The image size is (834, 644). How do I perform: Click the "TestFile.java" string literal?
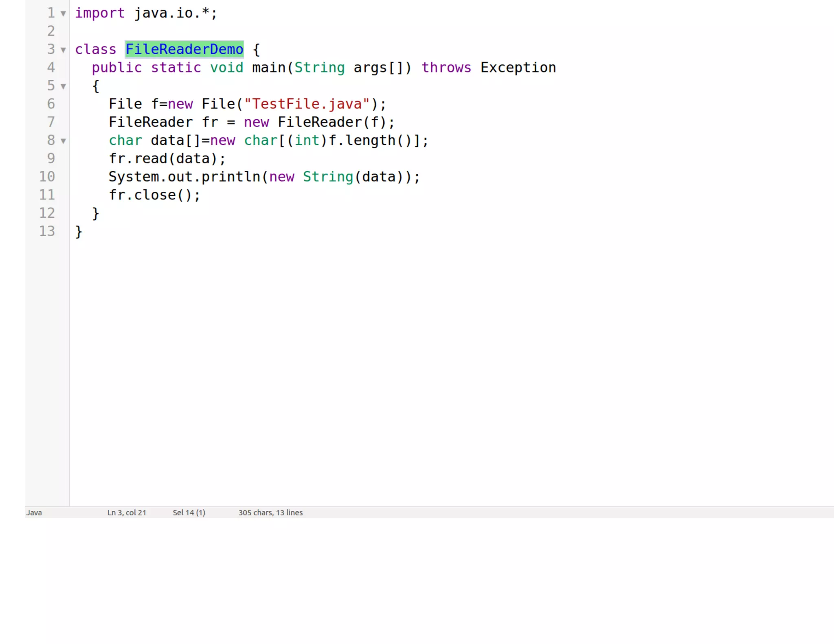coord(307,104)
